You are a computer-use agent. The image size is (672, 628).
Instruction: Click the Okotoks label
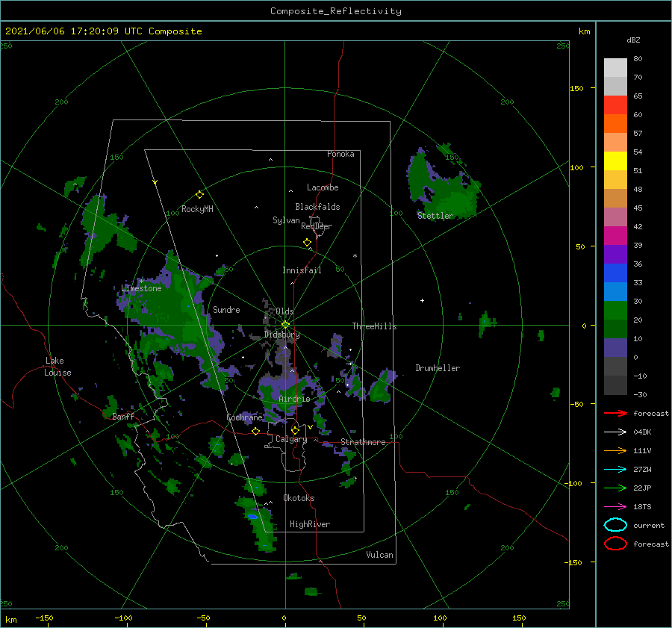coord(299,498)
